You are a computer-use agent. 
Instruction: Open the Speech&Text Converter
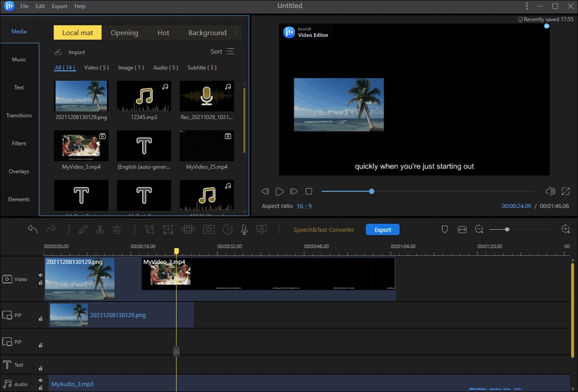point(324,229)
